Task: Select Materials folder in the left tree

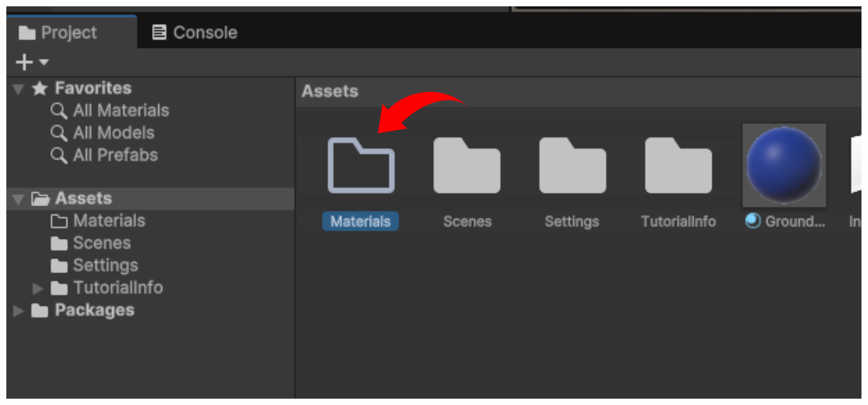Action: coord(109,221)
